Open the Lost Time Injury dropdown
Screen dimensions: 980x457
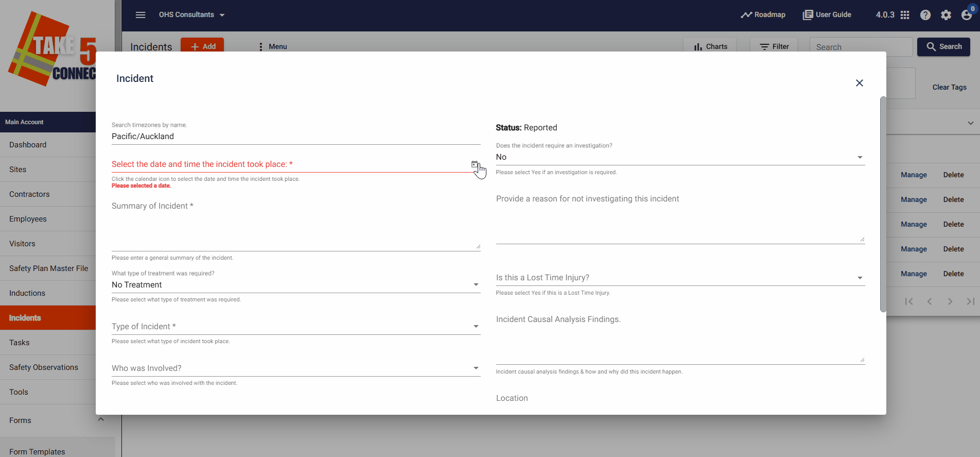coord(680,278)
